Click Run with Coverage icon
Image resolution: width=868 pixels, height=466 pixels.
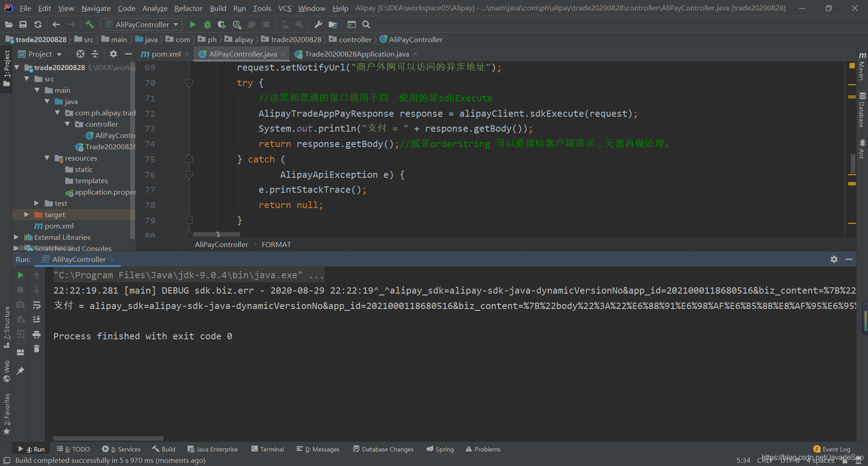tap(222, 24)
